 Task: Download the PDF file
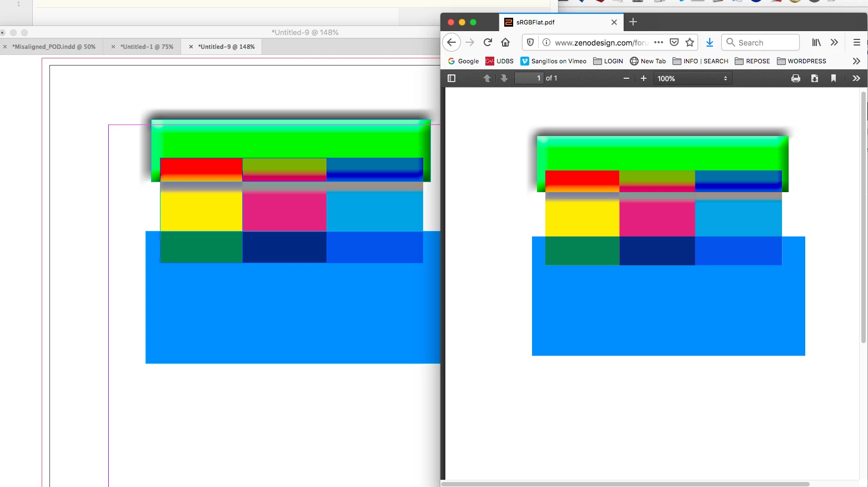point(815,78)
